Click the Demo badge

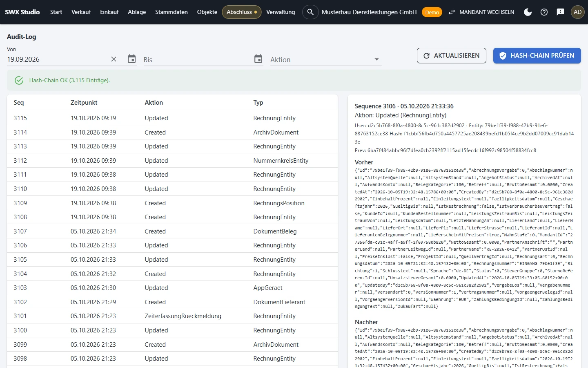(432, 12)
